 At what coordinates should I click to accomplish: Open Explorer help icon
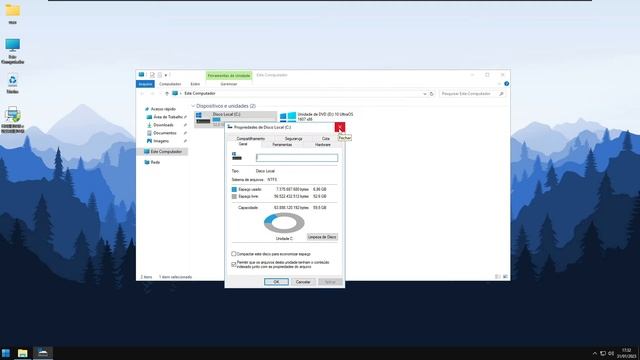pos(507,84)
